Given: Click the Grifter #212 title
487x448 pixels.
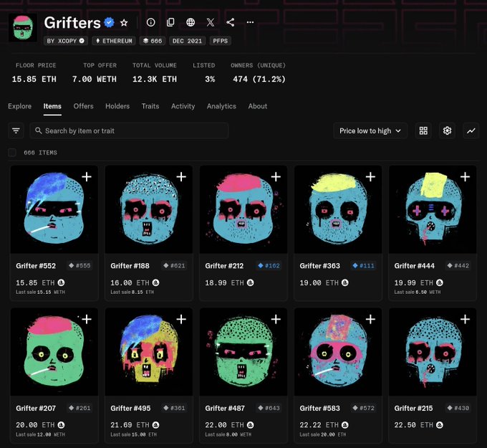Looking at the screenshot, I should [224, 266].
